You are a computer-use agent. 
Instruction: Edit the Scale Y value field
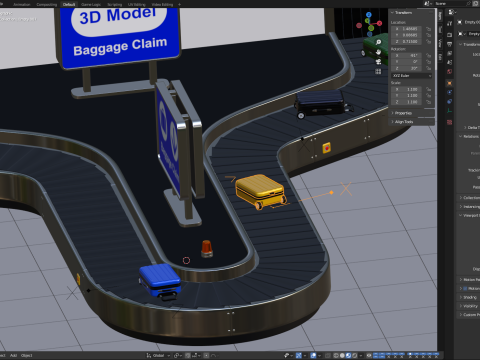407,95
